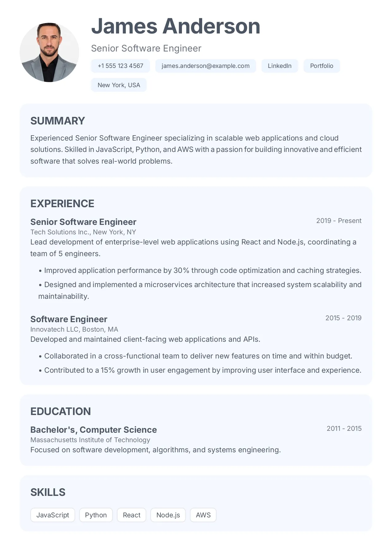Open the LinkedIn link

click(x=280, y=66)
